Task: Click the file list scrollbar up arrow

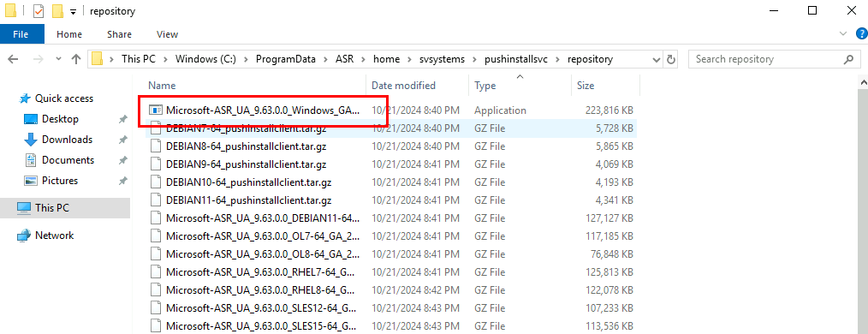Action: [863, 83]
